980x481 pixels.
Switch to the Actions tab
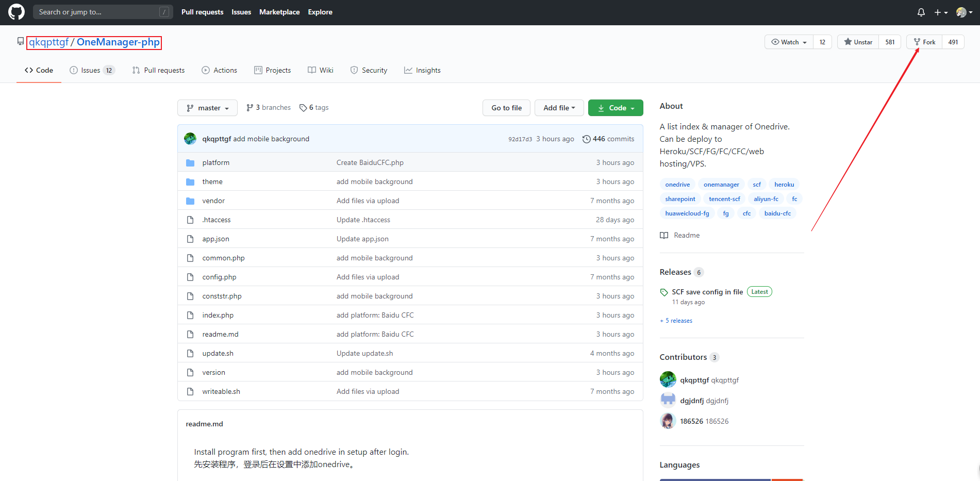coord(219,70)
